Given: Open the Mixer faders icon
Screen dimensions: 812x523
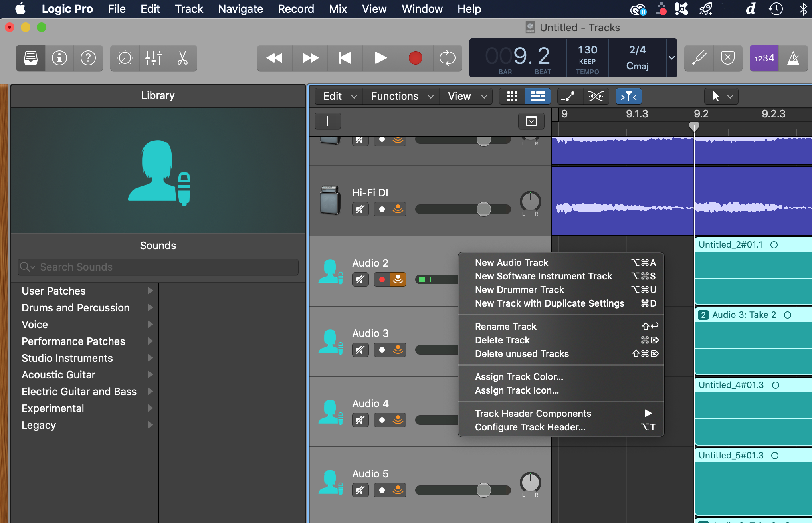Looking at the screenshot, I should [x=154, y=58].
